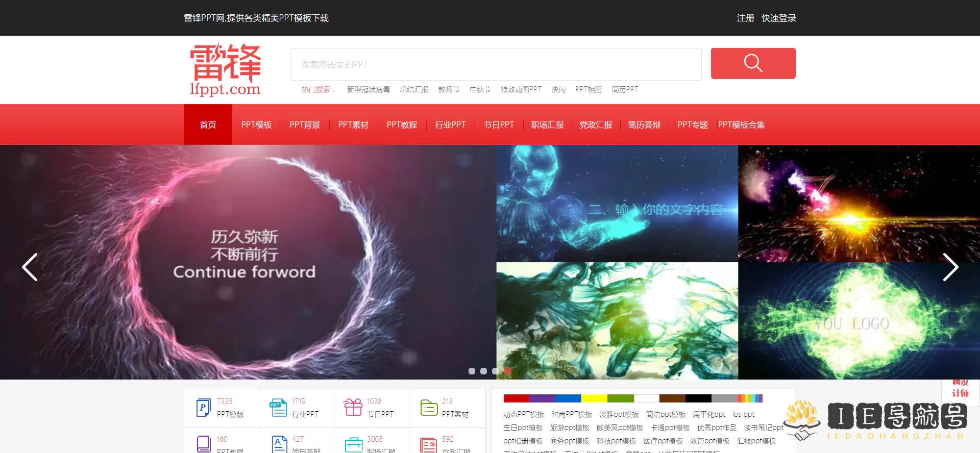Screen dimensions: 980x453
Task: Click the red magnifier search button
Action: [x=753, y=63]
